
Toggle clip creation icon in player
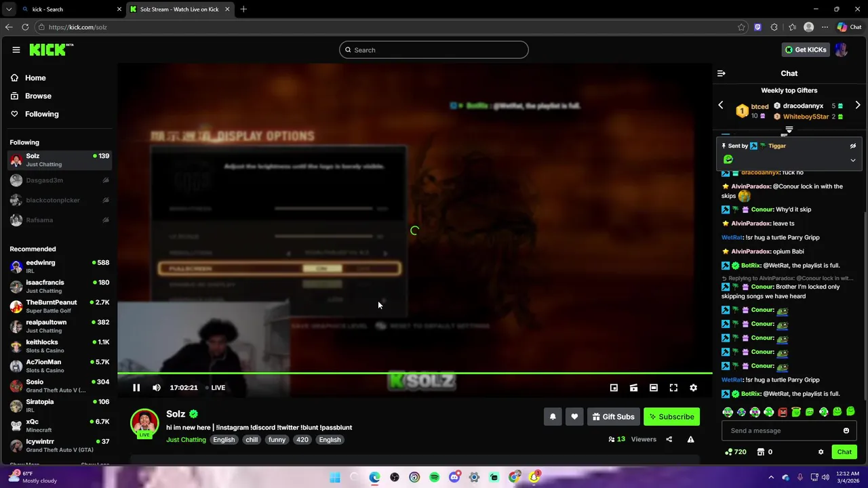coord(633,388)
